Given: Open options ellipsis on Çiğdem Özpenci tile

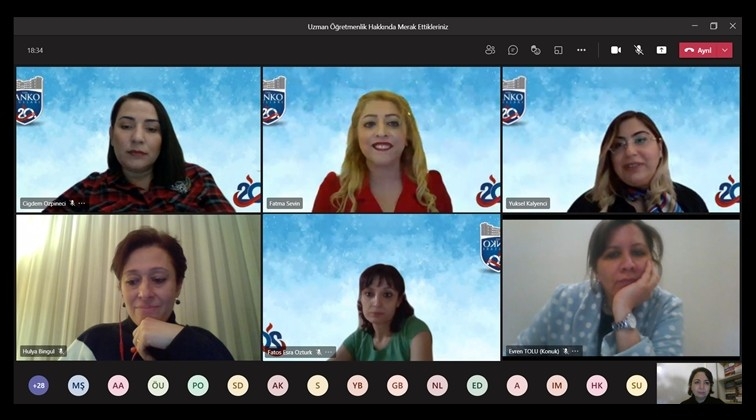Looking at the screenshot, I should (x=82, y=203).
